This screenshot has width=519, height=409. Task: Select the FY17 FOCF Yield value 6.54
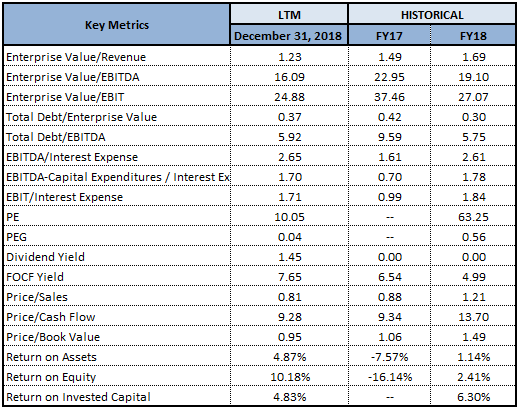click(x=389, y=277)
